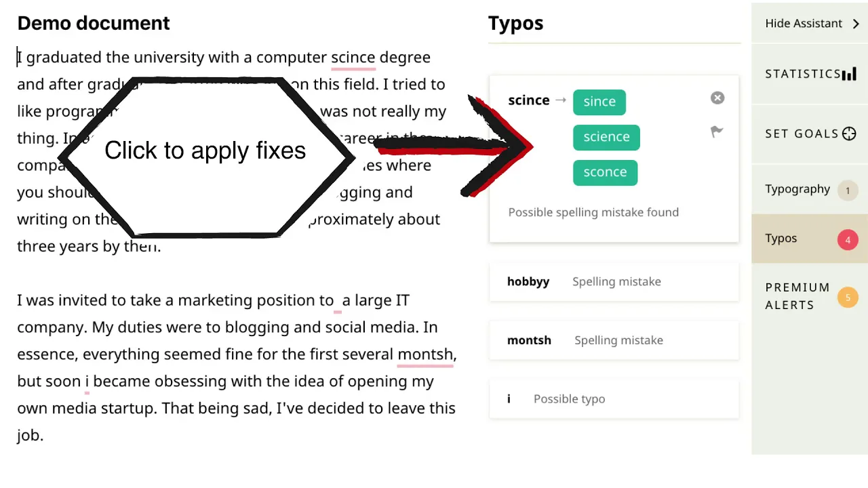The image size is (868, 488).
Task: Click the Set Goals target icon
Action: tap(849, 134)
